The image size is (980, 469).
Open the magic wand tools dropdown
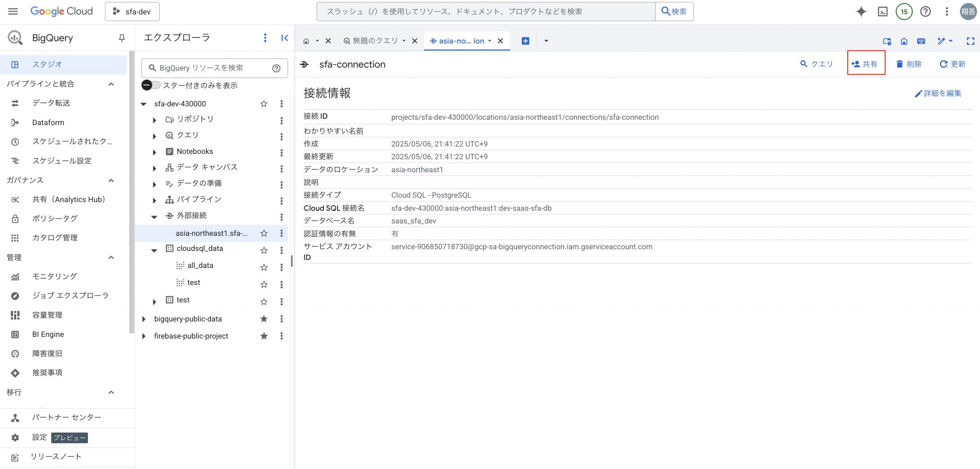(x=945, y=41)
